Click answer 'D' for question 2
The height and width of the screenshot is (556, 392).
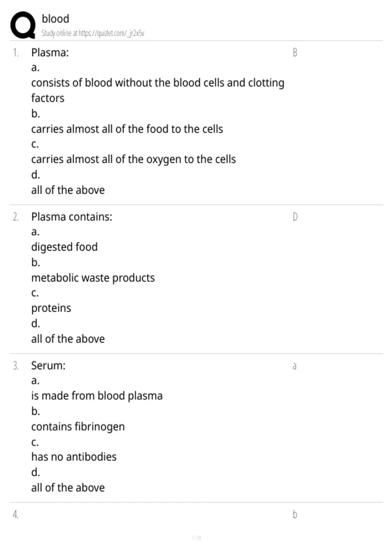(295, 217)
